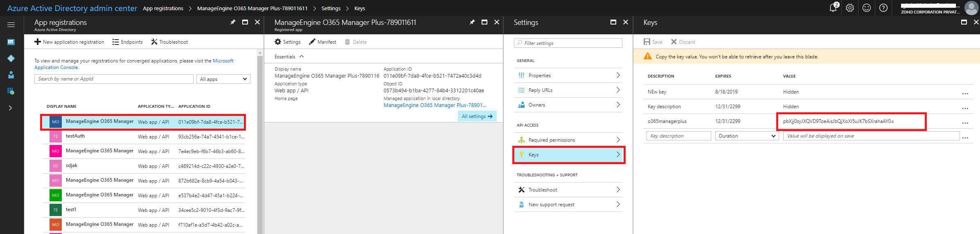Image resolution: width=980 pixels, height=234 pixels.
Task: Click the Troubleshoot tools icon in toolbar
Action: [x=154, y=42]
